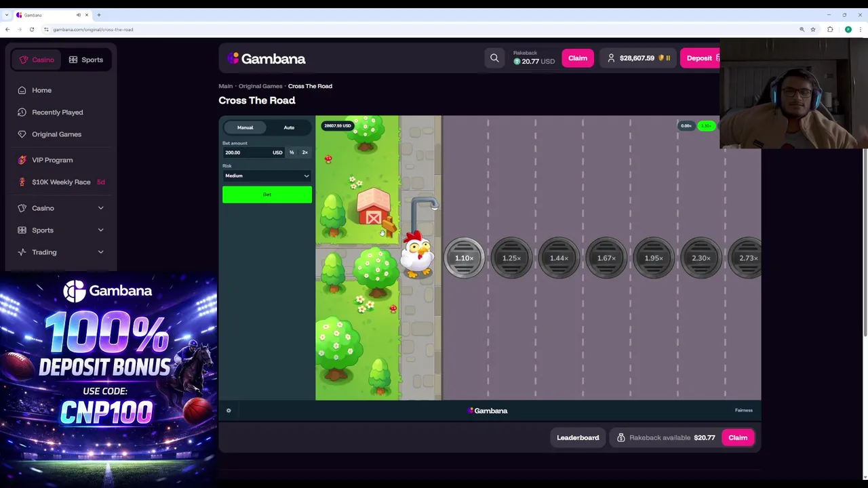Expand Sports section in sidebar
868x488 pixels.
(x=61, y=230)
